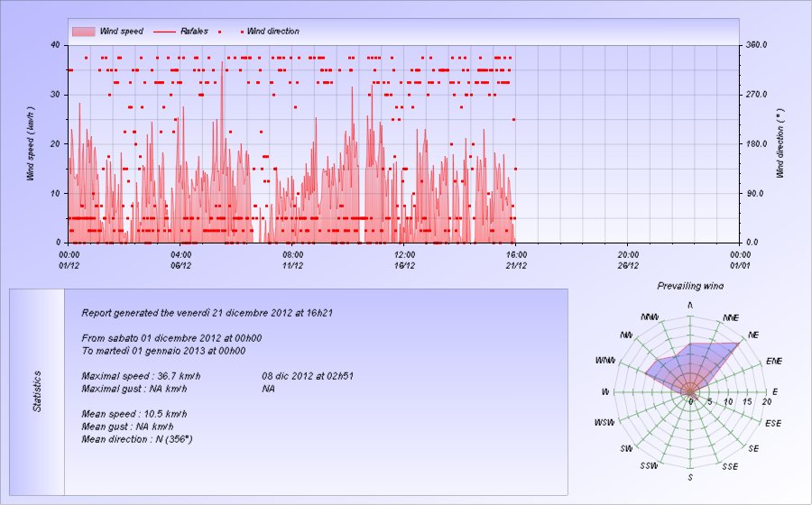This screenshot has width=812, height=505.
Task: Click the Wind speed (km/h) axis title
Action: pyautogui.click(x=31, y=144)
